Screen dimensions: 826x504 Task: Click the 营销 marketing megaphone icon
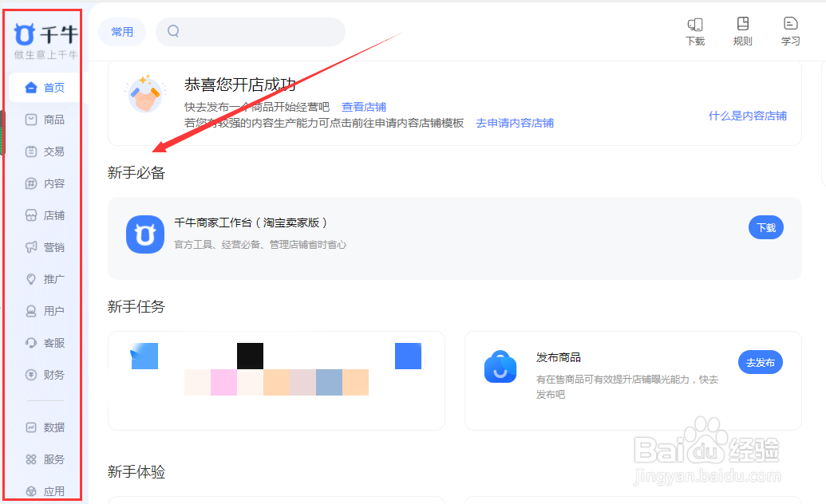tap(31, 247)
